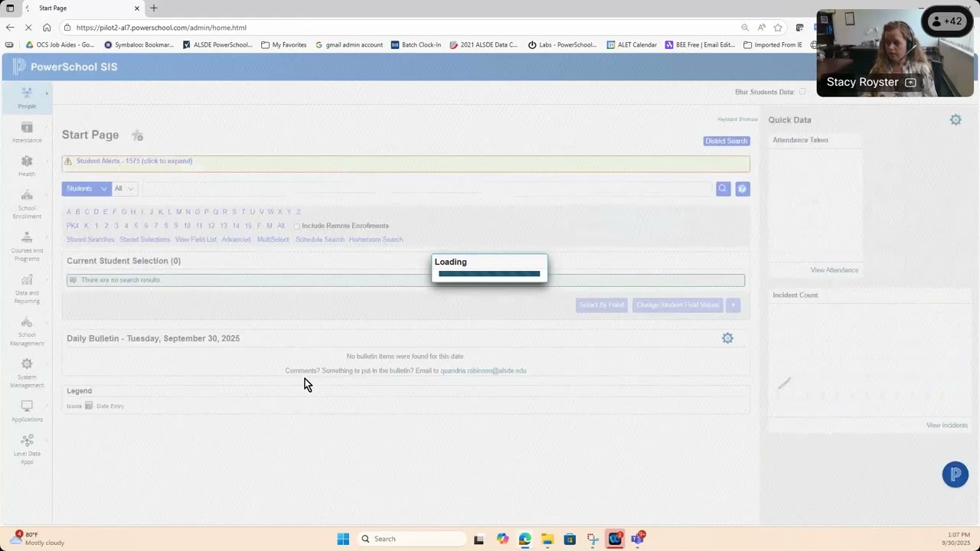The height and width of the screenshot is (551, 980).
Task: Click into the student search input field
Action: tap(426, 188)
